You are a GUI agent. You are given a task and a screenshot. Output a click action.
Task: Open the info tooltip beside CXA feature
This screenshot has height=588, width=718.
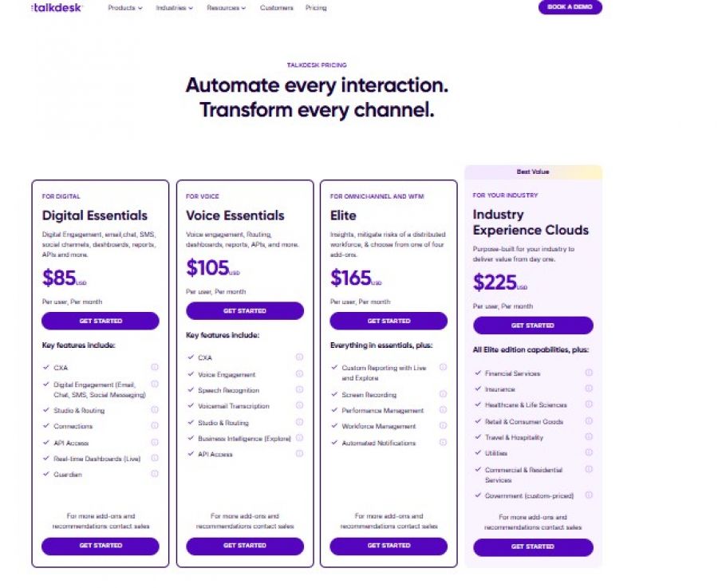[154, 367]
